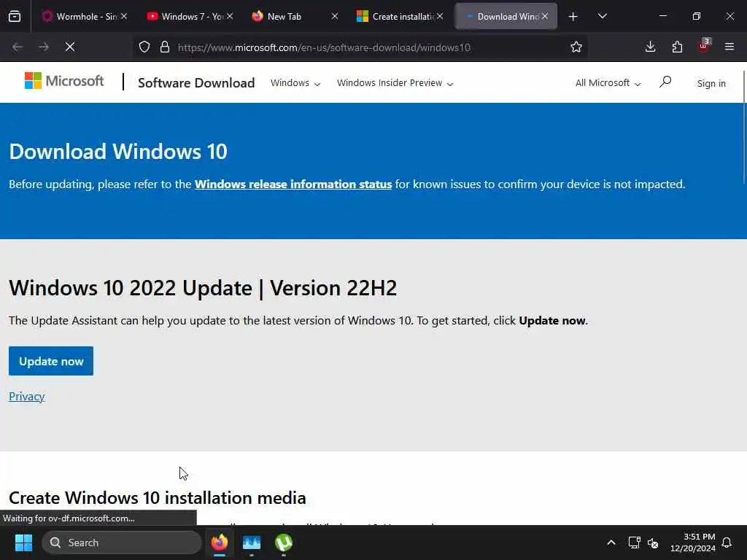The height and width of the screenshot is (560, 747).
Task: Click the taskbar Search box
Action: click(x=122, y=542)
